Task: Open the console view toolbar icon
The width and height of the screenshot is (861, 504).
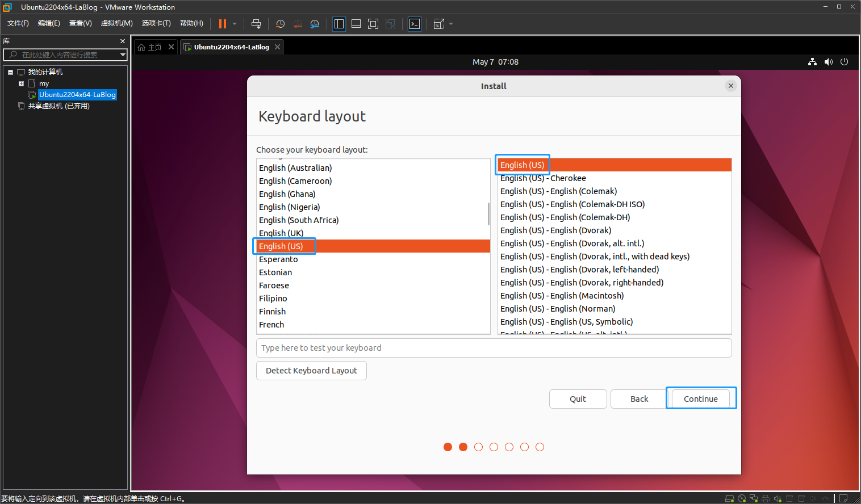Action: click(x=415, y=24)
